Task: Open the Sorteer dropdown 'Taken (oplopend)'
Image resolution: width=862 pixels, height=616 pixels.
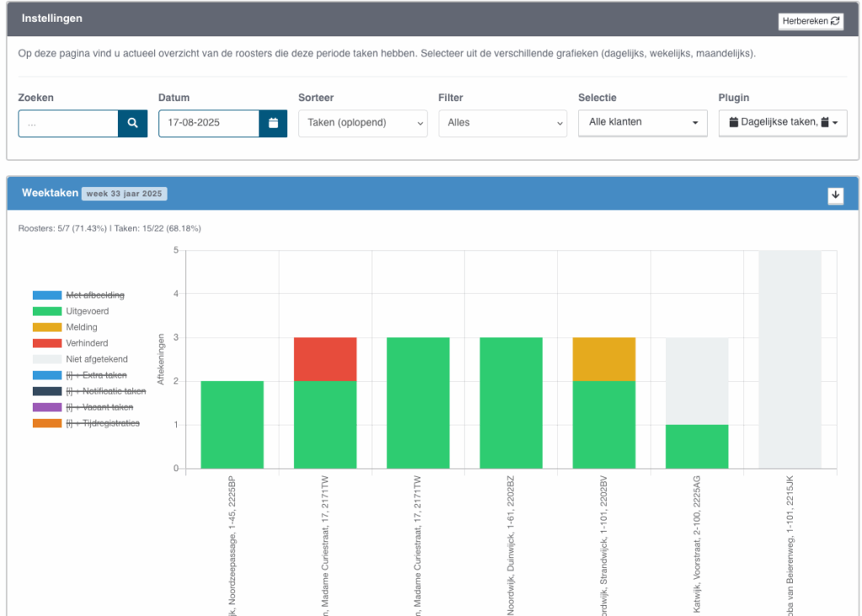Action: click(x=363, y=123)
